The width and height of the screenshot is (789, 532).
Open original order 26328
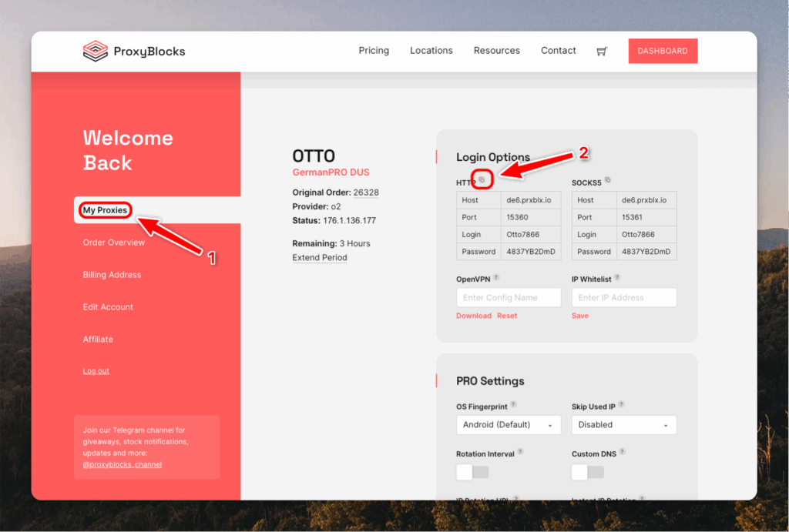366,192
